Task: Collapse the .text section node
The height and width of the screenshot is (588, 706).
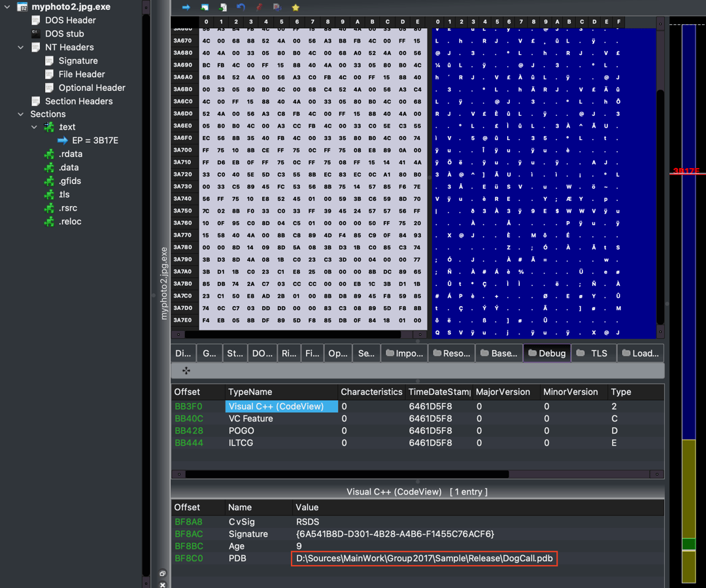Action: [35, 127]
